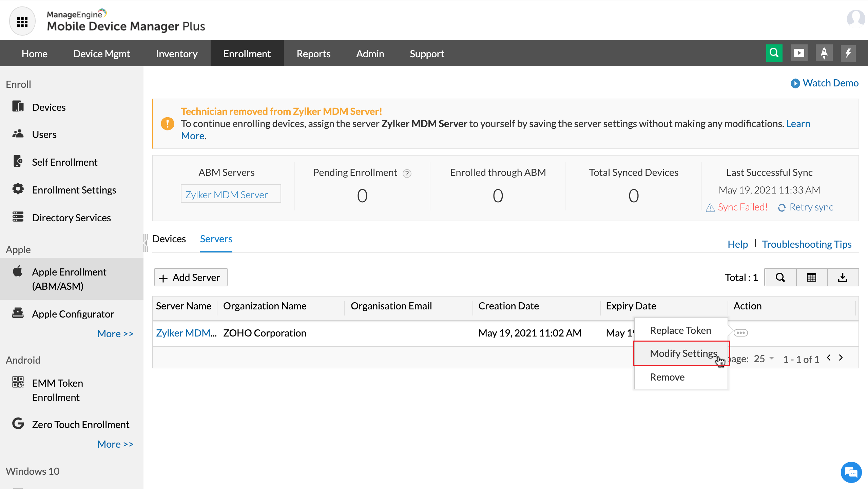Open the video tutorials icon in navbar

tap(799, 53)
